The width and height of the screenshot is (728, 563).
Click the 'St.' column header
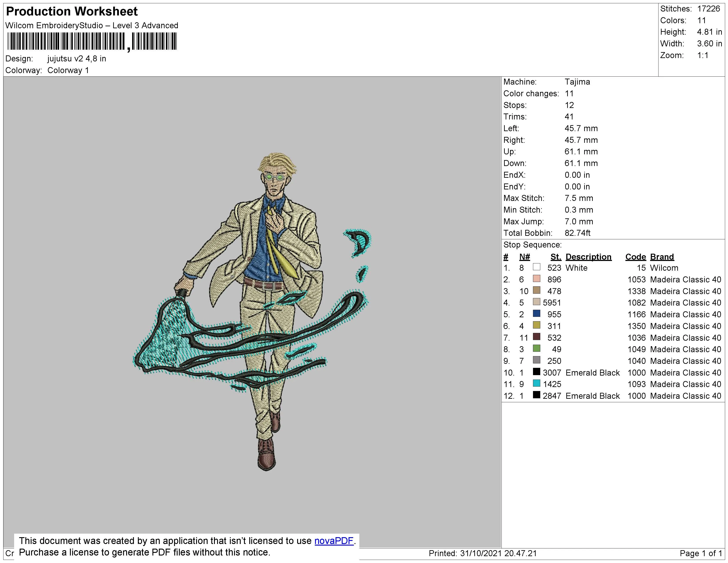(556, 257)
